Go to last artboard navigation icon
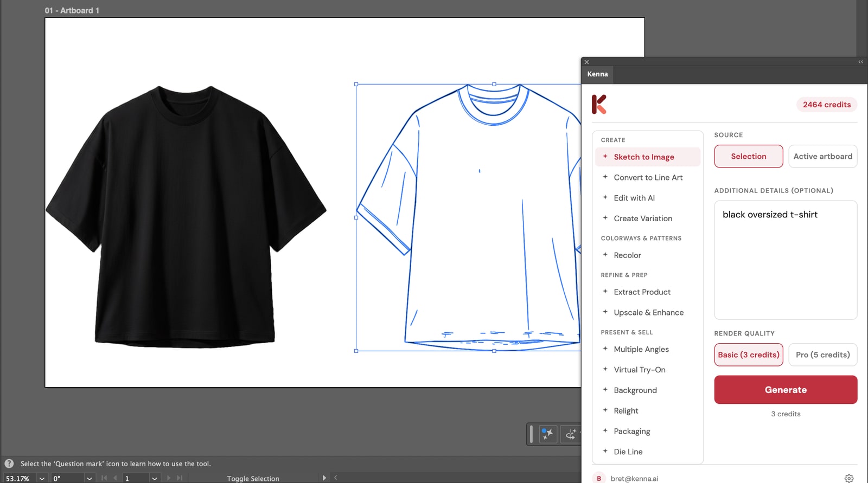 click(x=180, y=478)
